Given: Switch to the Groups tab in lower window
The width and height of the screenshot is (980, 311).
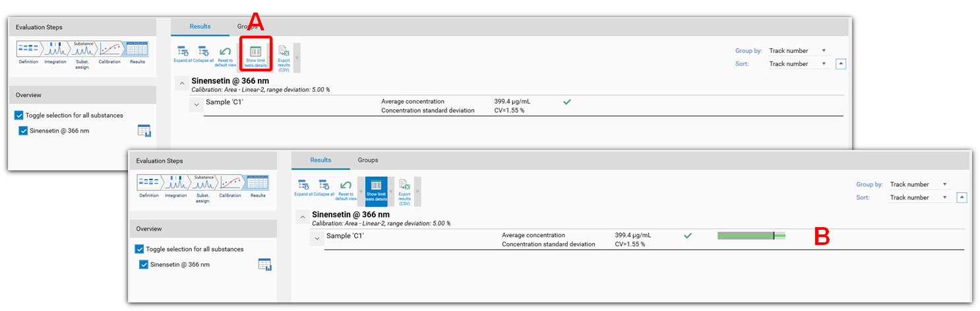Looking at the screenshot, I should [x=367, y=160].
